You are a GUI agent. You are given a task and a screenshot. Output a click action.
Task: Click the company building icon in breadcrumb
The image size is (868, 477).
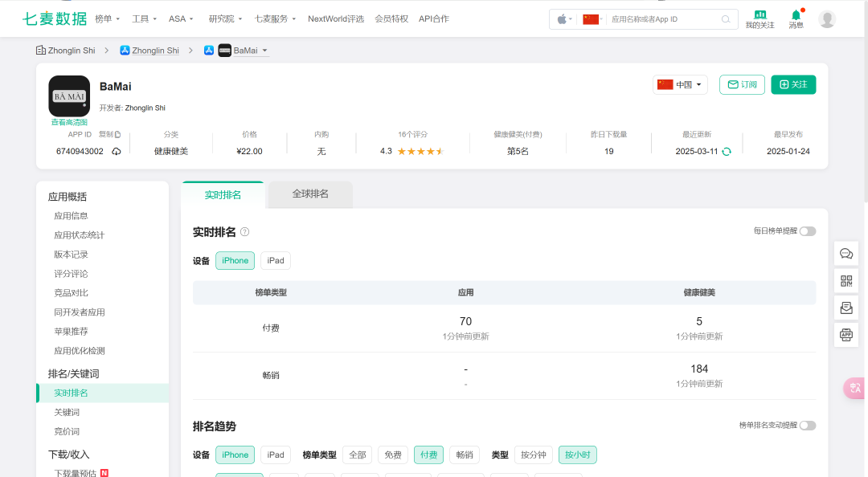(41, 51)
